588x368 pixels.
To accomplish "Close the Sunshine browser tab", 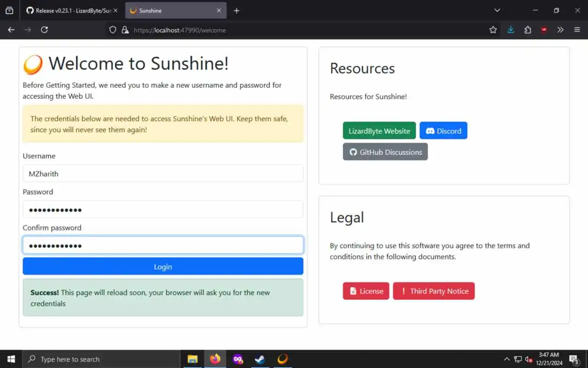I will click(x=219, y=10).
